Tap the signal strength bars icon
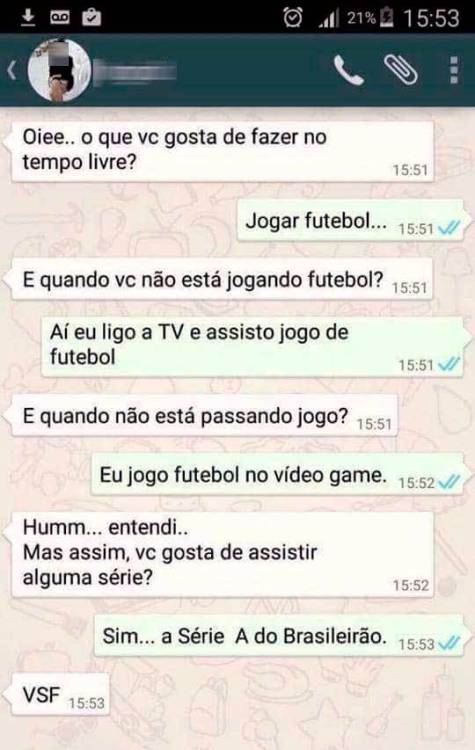Viewport: 475px width, 750px height. click(329, 19)
